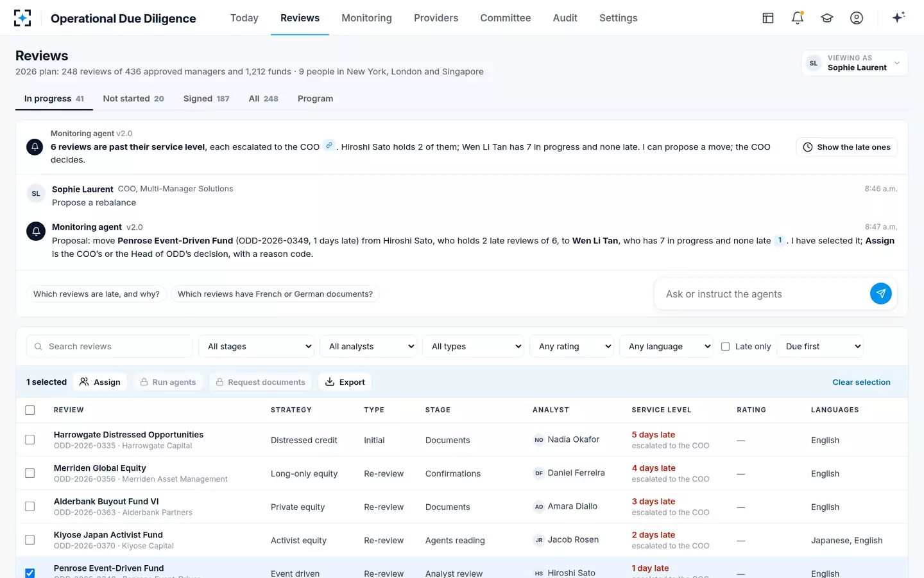Select the Merriden Global Equity row checkbox
This screenshot has width=924, height=578.
pyautogui.click(x=30, y=473)
